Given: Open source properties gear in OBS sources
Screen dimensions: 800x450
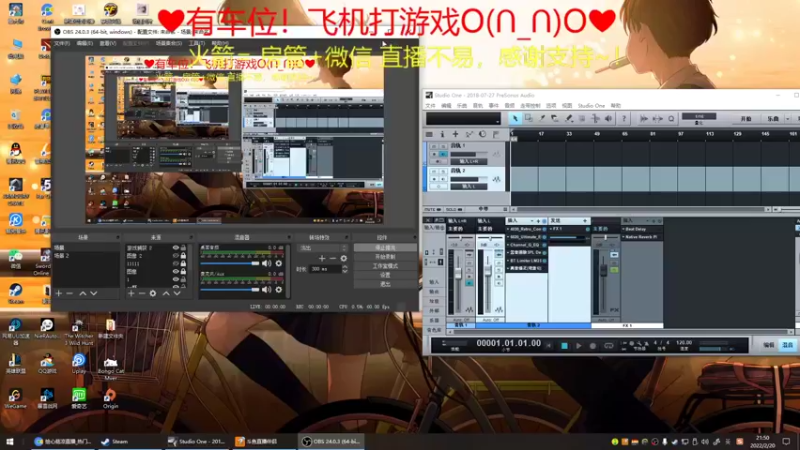Looking at the screenshot, I should coord(153,293).
